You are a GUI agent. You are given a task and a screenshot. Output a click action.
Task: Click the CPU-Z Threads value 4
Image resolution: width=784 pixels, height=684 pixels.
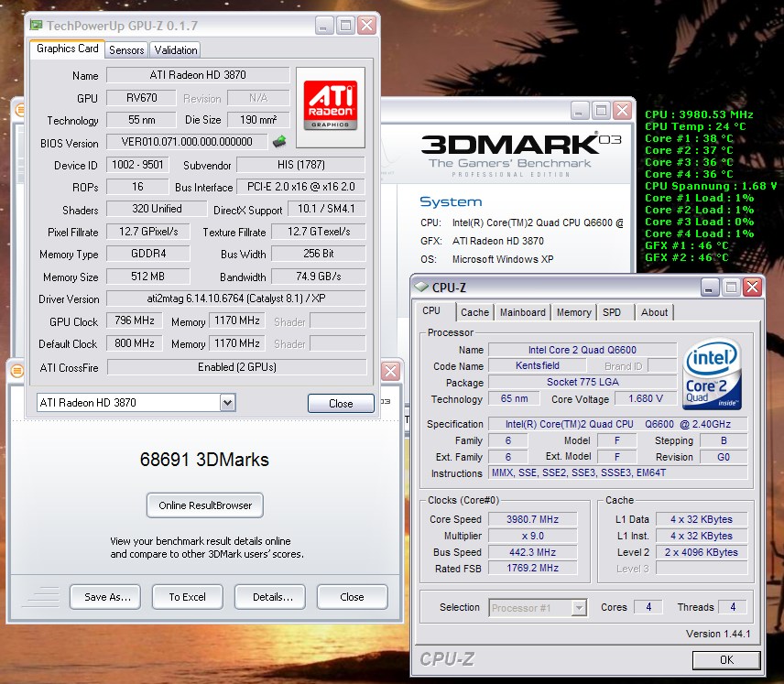pyautogui.click(x=733, y=607)
